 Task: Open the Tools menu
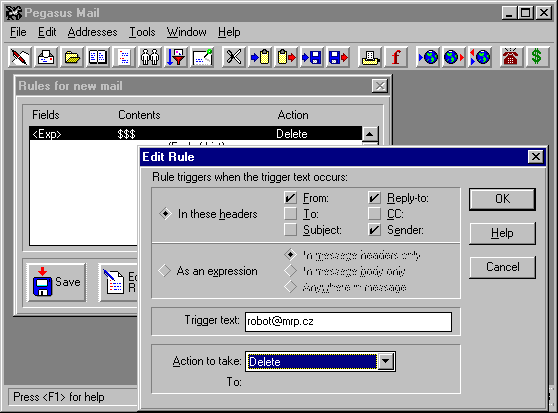pos(142,32)
